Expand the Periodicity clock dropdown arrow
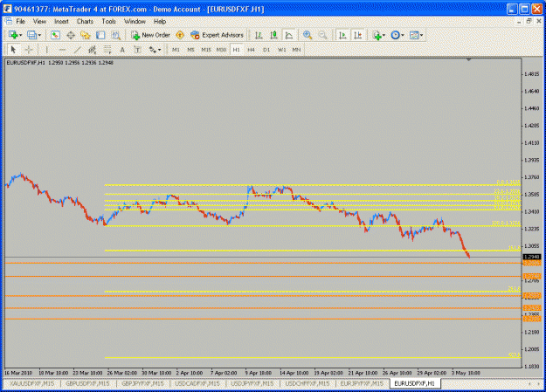The image size is (546, 392). 403,35
